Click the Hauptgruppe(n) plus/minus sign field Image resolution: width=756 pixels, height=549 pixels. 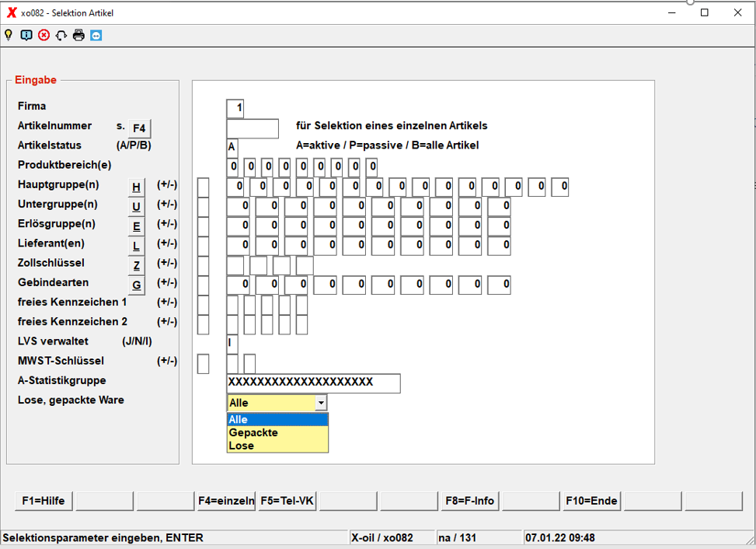click(203, 187)
